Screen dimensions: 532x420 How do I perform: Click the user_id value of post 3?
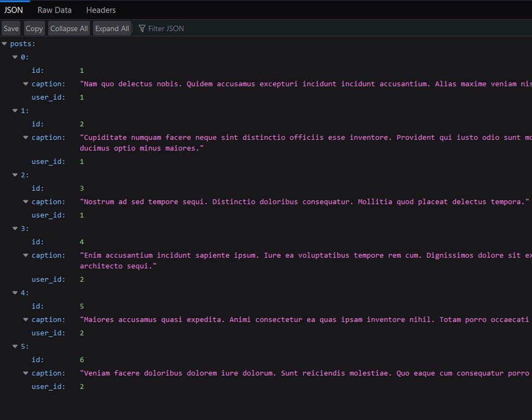[82, 279]
